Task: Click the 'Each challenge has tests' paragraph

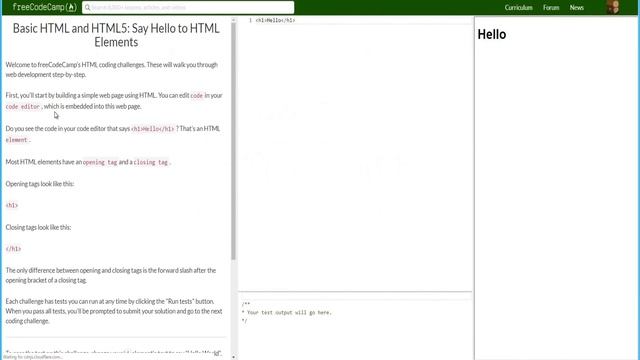Action: pyautogui.click(x=114, y=311)
